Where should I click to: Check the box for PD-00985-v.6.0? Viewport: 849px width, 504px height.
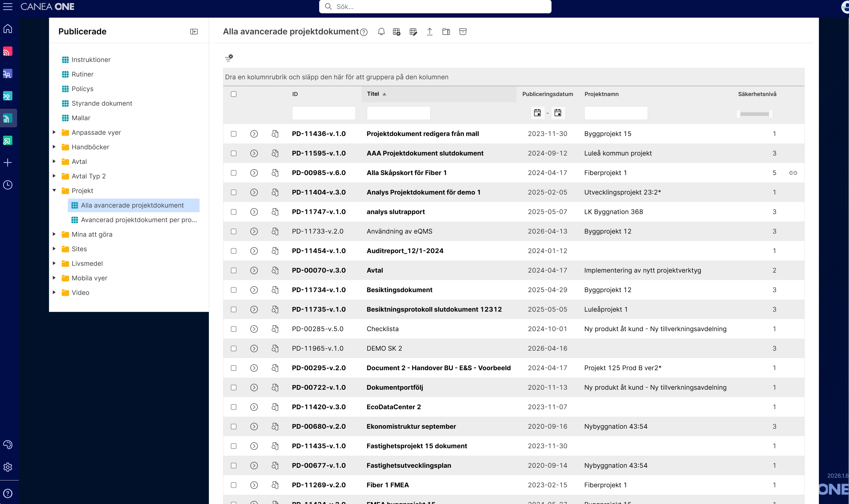point(234,173)
